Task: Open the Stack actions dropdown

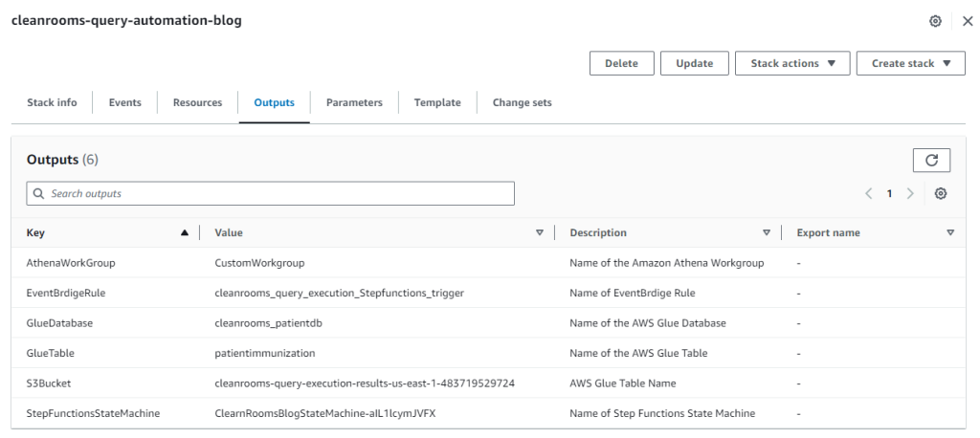Action: pos(792,63)
